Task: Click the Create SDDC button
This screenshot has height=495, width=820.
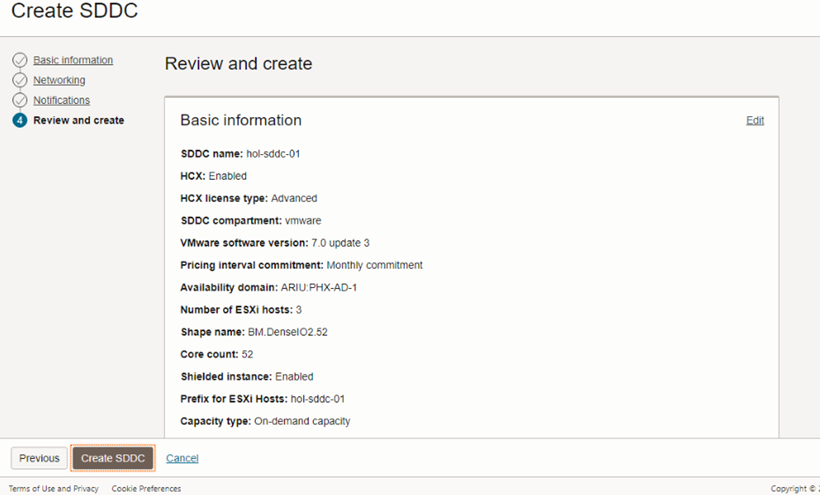Action: [113, 458]
